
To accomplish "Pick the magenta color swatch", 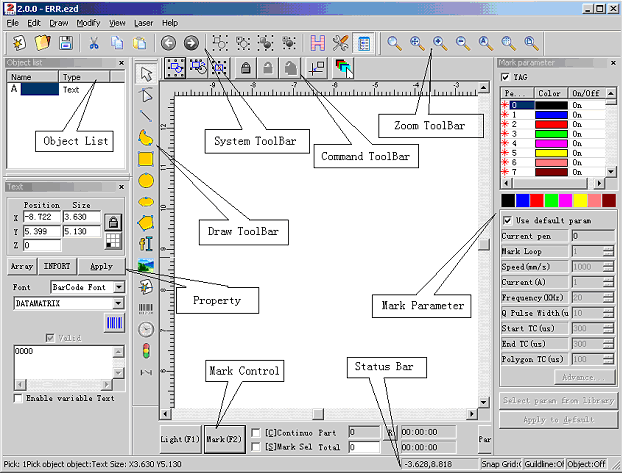I will [x=565, y=201].
